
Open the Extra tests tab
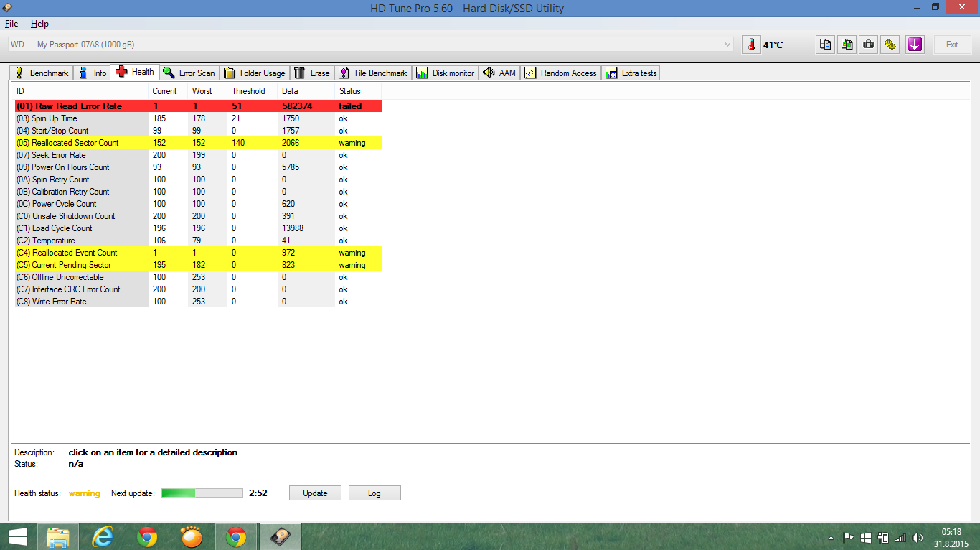(631, 73)
